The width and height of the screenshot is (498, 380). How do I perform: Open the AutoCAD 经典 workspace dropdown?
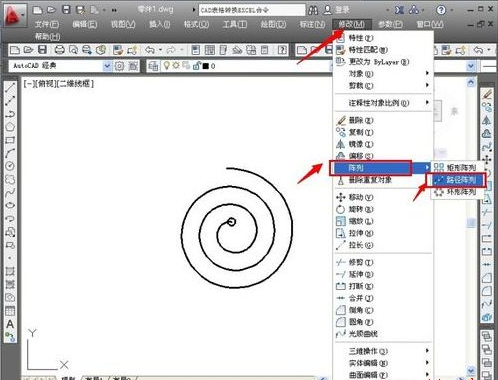(107, 66)
